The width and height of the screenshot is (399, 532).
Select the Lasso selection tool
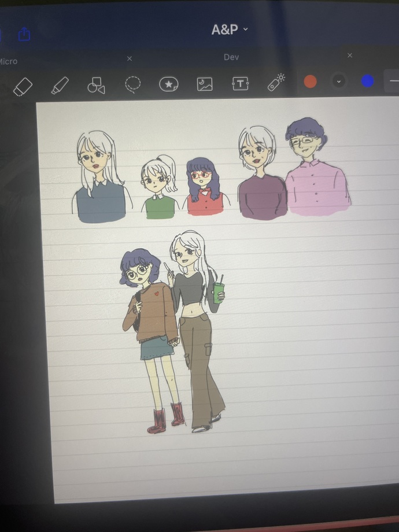coord(132,84)
